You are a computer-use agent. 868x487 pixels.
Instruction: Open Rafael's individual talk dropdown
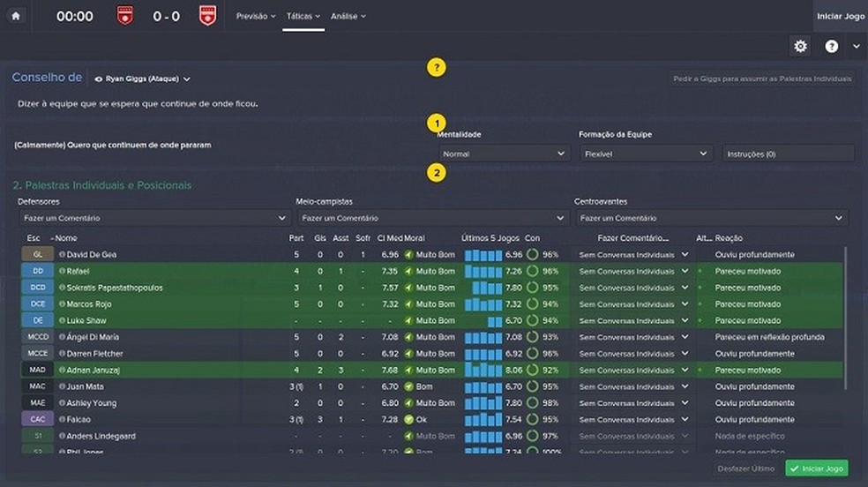(x=633, y=272)
